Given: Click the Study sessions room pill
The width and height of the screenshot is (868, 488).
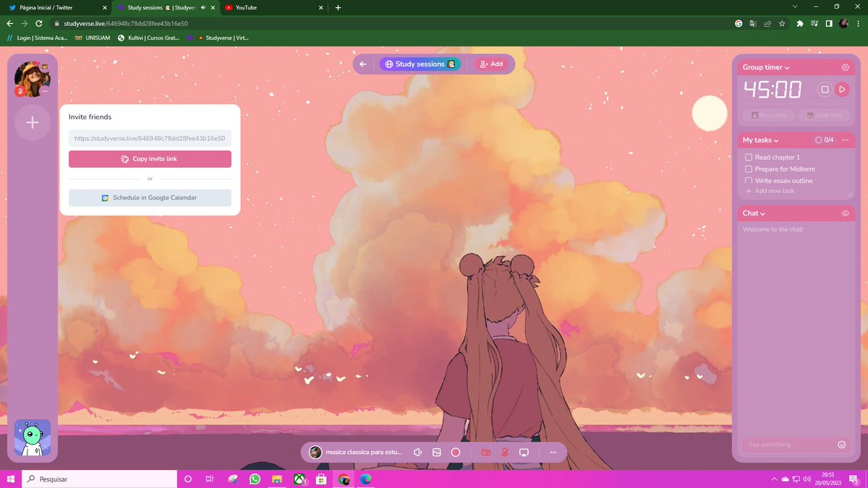Looking at the screenshot, I should coord(420,64).
